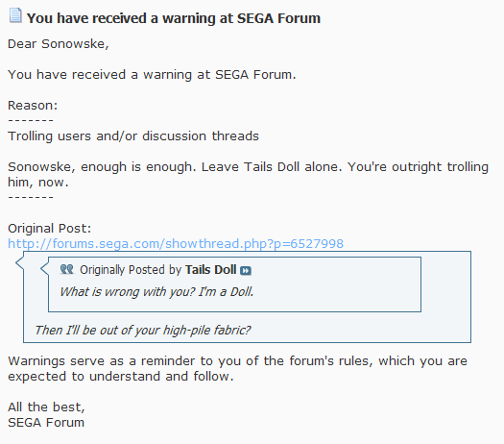This screenshot has width=504, height=444.
Task: Click the 'Dear Sonowske,' greeting line
Action: tap(59, 44)
